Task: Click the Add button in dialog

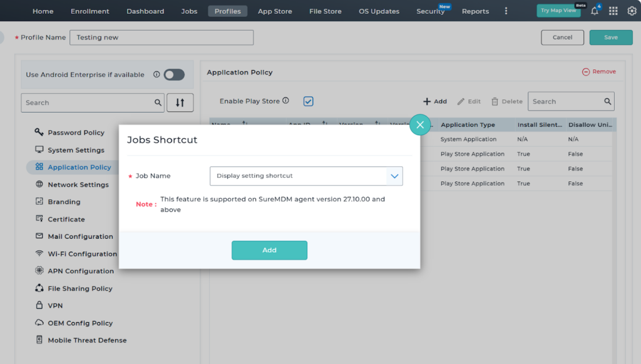Action: [269, 250]
